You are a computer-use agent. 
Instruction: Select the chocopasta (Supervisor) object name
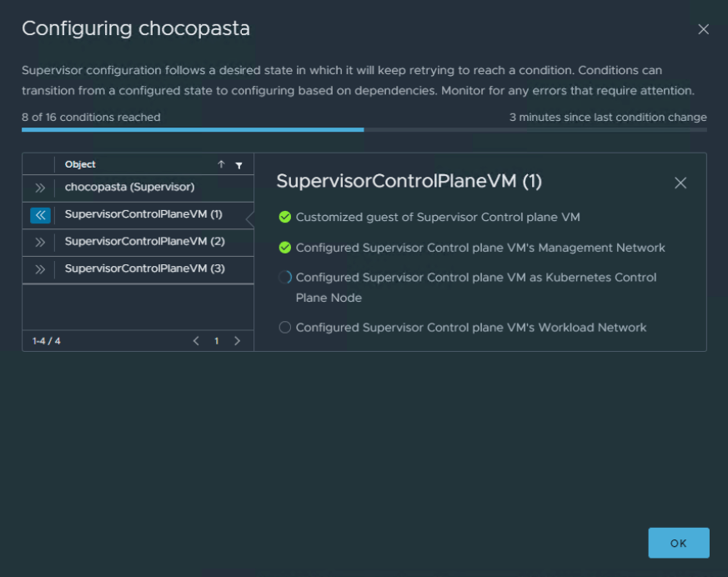click(x=129, y=188)
